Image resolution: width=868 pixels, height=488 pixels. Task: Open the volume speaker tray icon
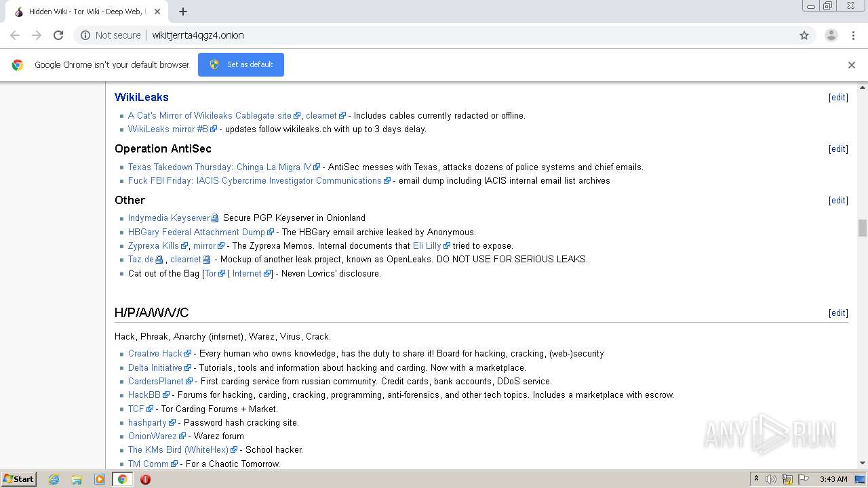[x=771, y=479]
